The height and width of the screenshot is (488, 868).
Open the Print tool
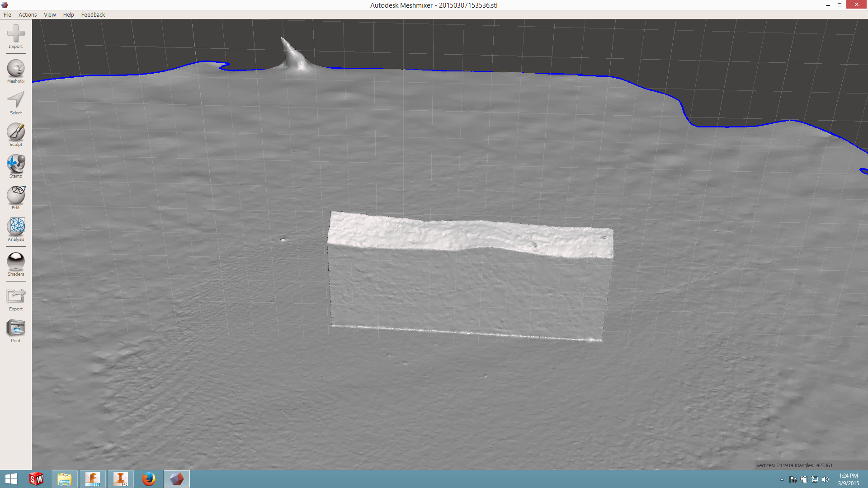click(x=16, y=330)
